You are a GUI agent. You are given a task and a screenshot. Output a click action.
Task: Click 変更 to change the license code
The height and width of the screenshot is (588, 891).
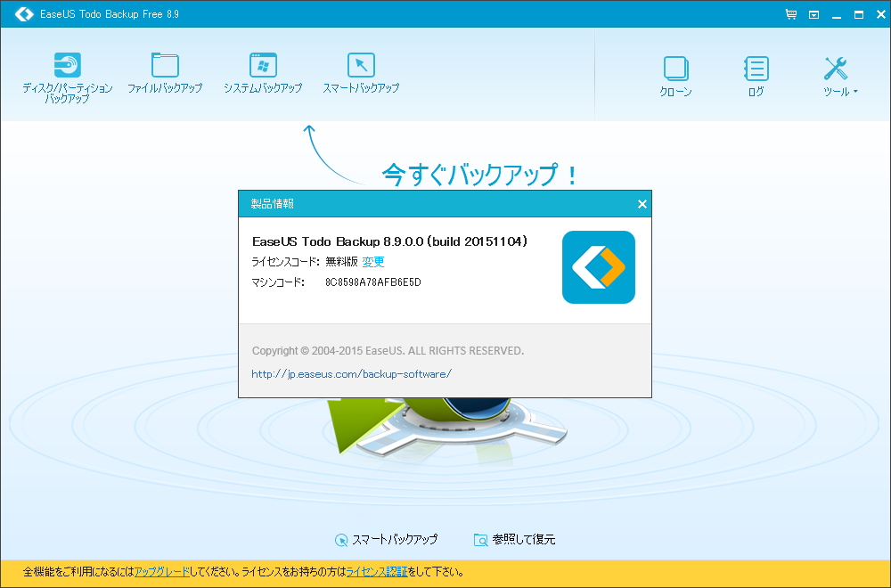click(x=373, y=262)
